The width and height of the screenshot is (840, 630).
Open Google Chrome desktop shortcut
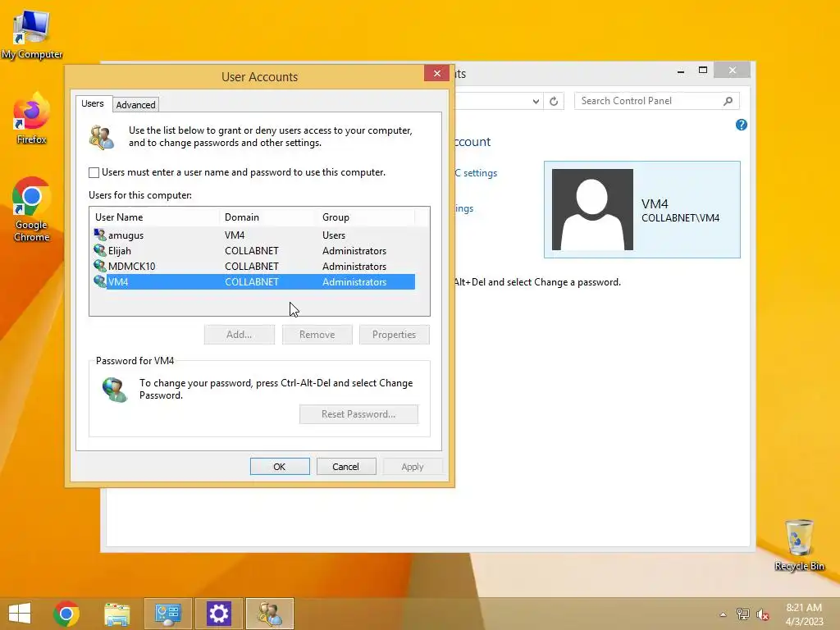32,210
